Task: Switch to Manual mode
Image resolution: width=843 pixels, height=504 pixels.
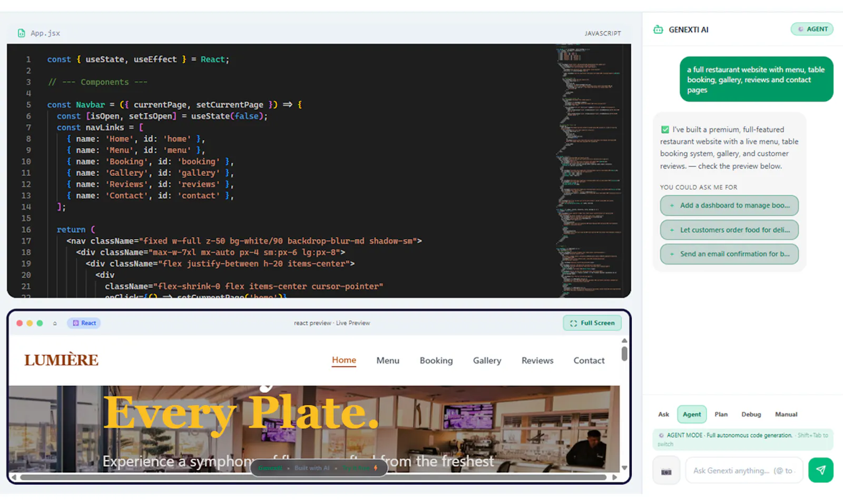Action: (x=786, y=414)
